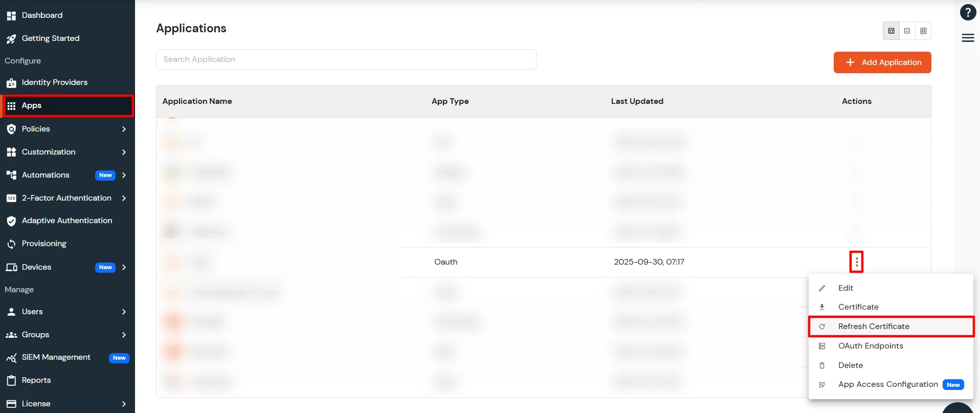Click the trash icon beside Delete
Image resolution: width=980 pixels, height=413 pixels.
(x=822, y=365)
